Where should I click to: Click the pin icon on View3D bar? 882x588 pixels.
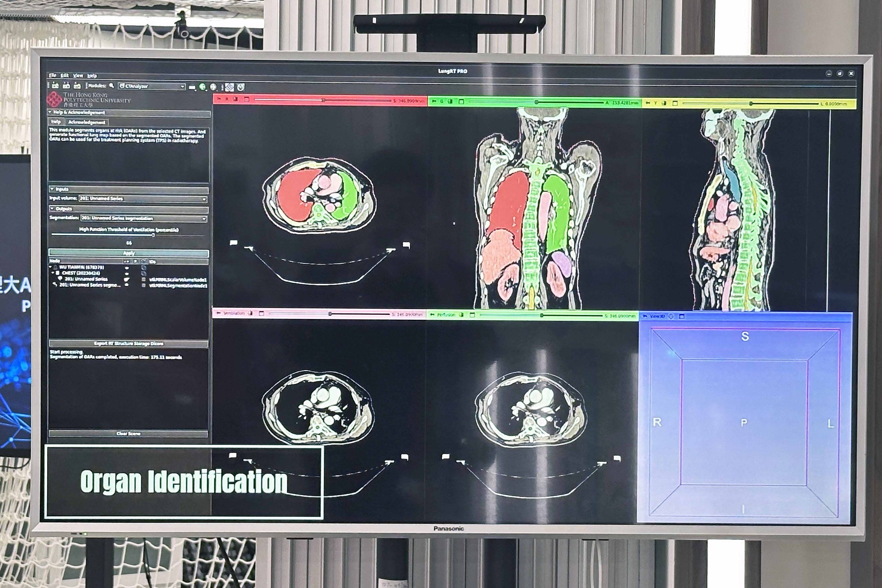(x=645, y=316)
